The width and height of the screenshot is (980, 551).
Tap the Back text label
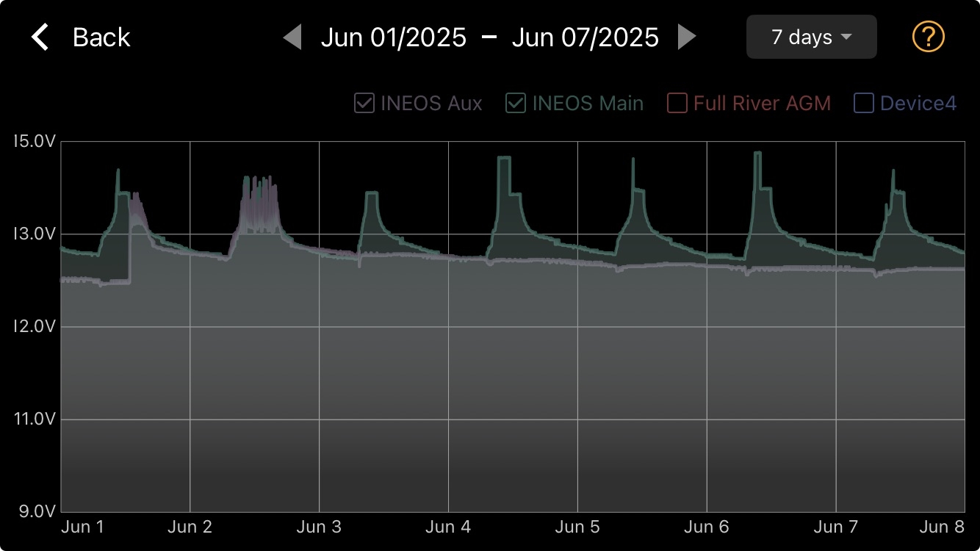(101, 37)
